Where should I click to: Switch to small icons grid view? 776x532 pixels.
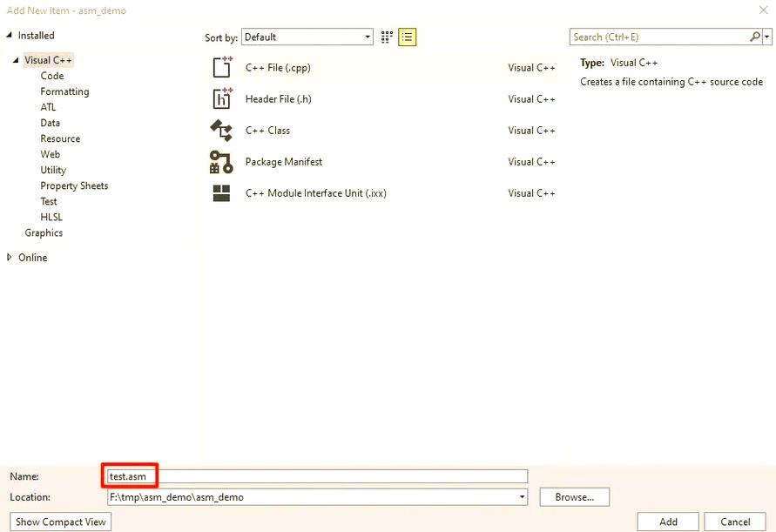pos(387,37)
